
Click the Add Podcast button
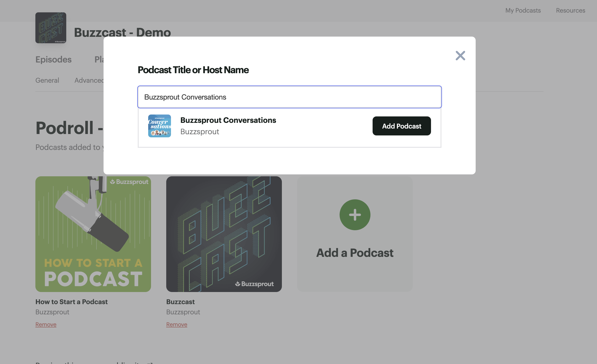pyautogui.click(x=402, y=126)
